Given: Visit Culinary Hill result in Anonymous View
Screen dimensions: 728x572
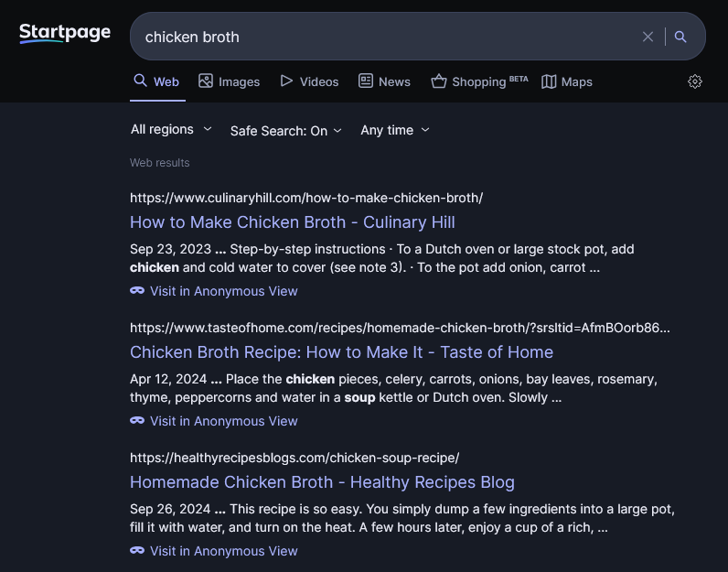Looking at the screenshot, I should pyautogui.click(x=214, y=291).
